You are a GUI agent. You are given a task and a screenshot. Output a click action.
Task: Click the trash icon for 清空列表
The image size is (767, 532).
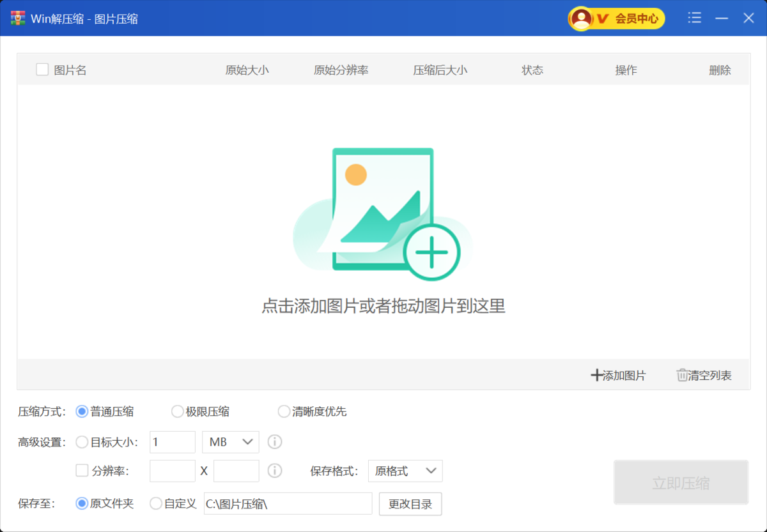click(682, 376)
